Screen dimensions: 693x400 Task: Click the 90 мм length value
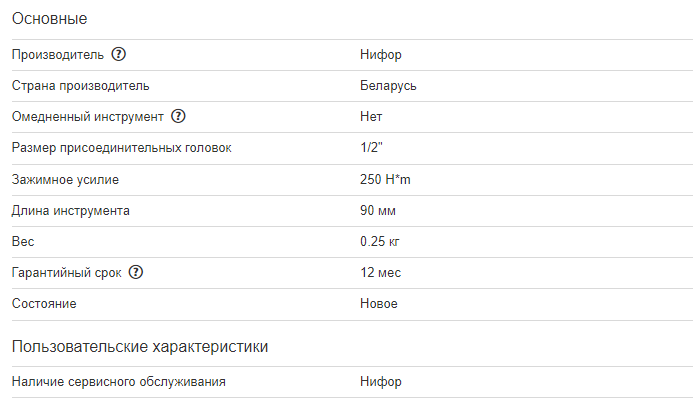(378, 211)
